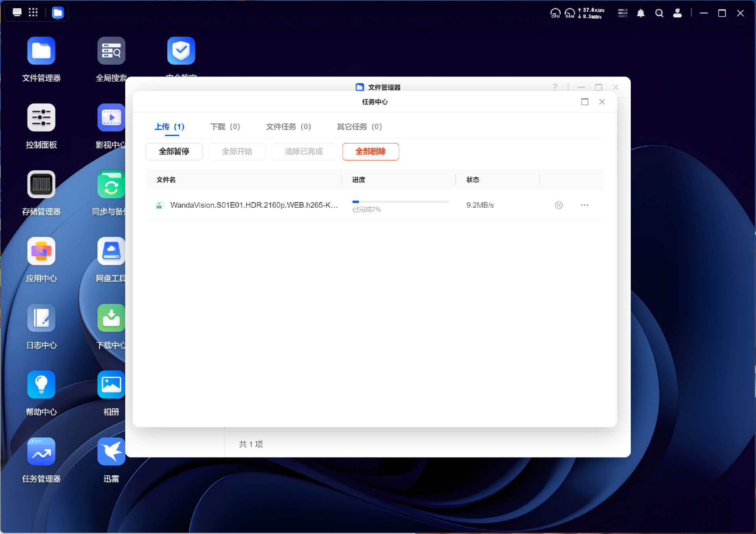The width and height of the screenshot is (756, 534).
Task: Click the CPU usage gauge icon
Action: [x=556, y=13]
